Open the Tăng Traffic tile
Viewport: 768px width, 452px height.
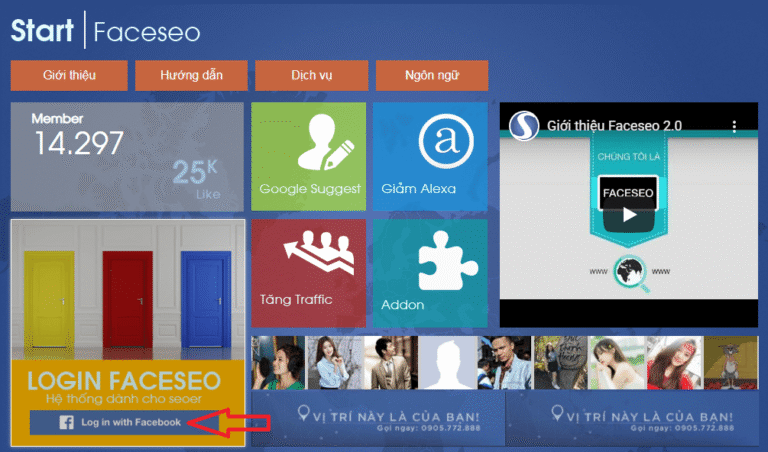[x=309, y=273]
